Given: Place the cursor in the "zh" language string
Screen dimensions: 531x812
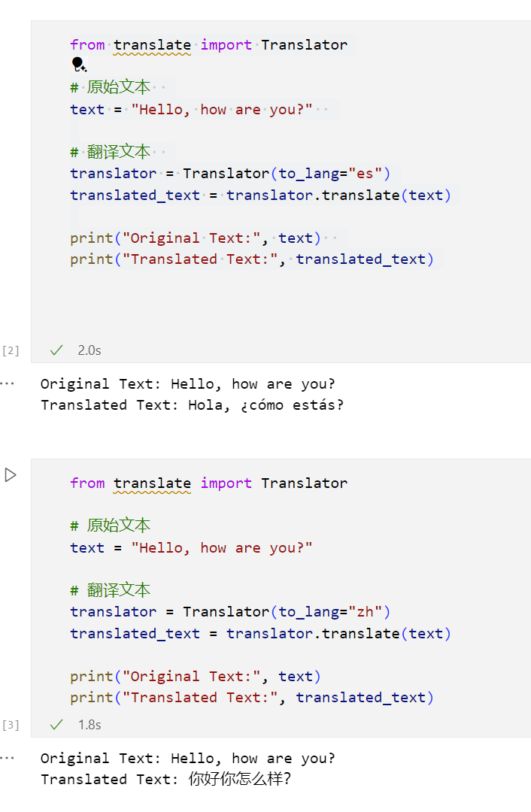Looking at the screenshot, I should pyautogui.click(x=365, y=612).
